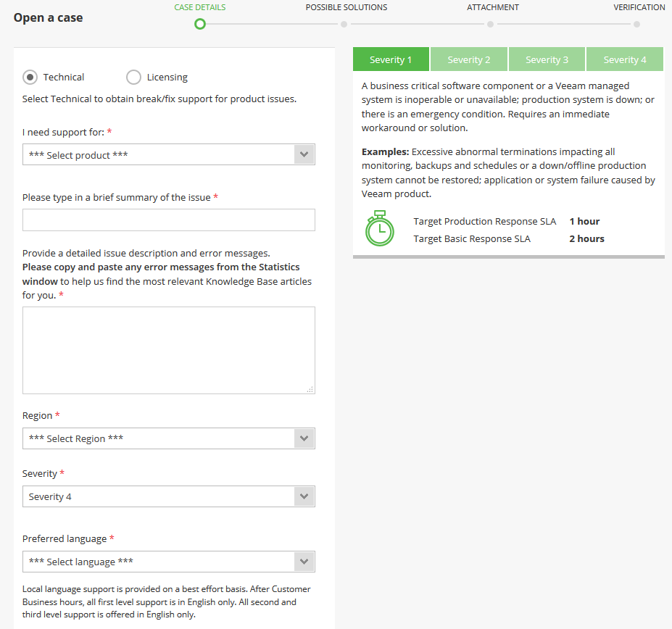The image size is (672, 629).
Task: Switch to the Severity 2 tab
Action: pos(469,59)
